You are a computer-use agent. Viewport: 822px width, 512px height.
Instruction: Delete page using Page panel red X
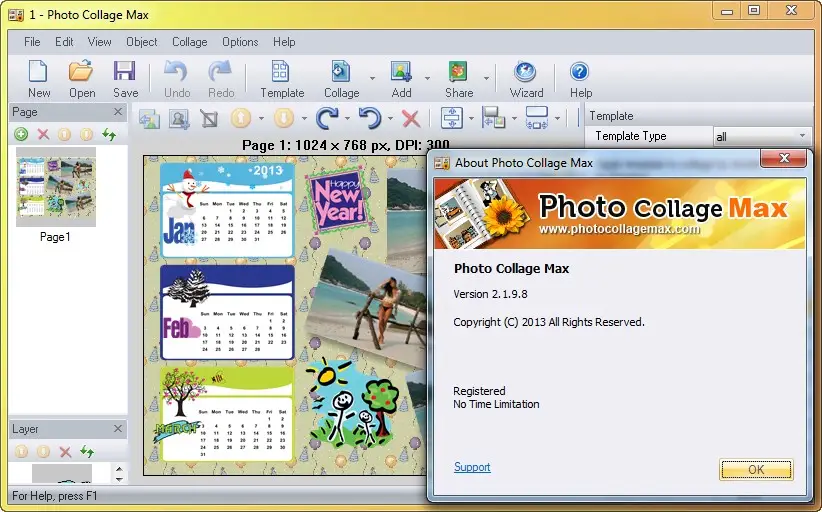(43, 135)
